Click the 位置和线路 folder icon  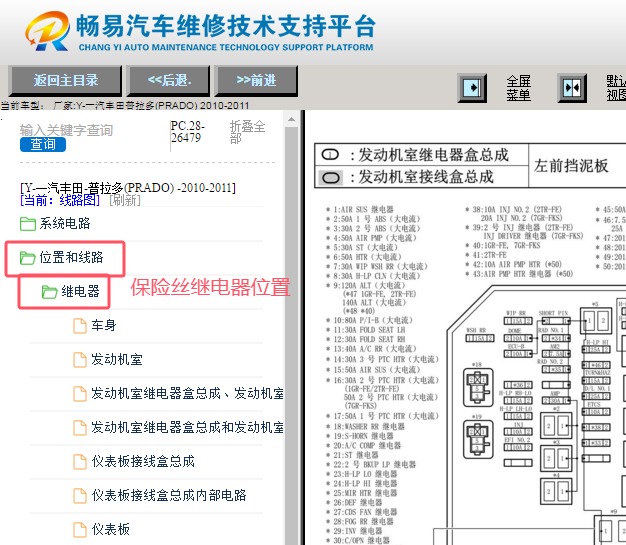28,258
